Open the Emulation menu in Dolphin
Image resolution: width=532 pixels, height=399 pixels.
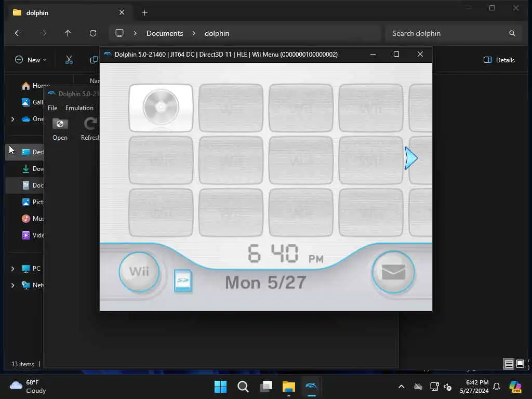(x=79, y=108)
